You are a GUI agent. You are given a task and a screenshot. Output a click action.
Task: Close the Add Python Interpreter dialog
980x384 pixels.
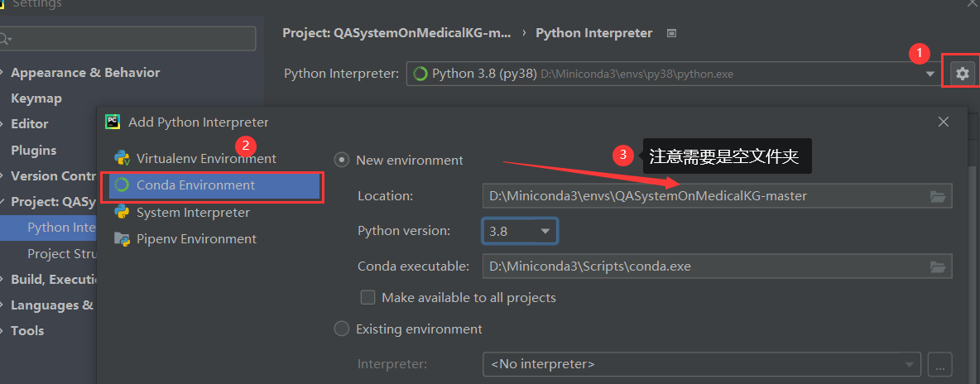coord(944,122)
